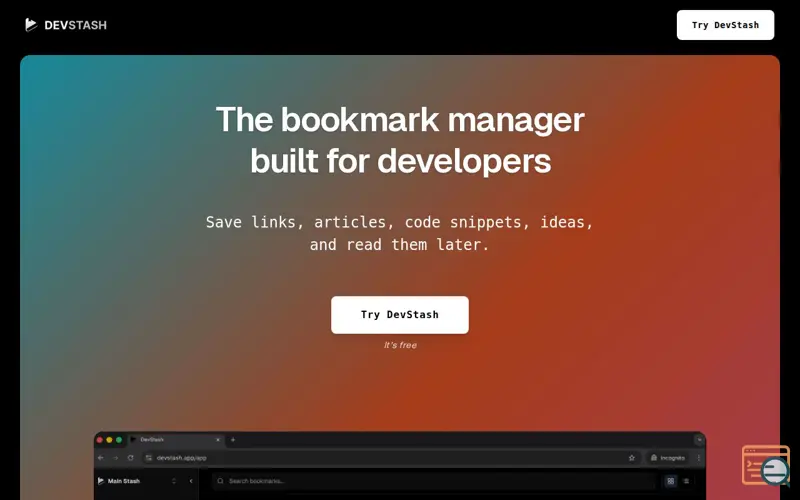Open the Main Stash switcher dropdown
The width and height of the screenshot is (800, 500).
click(173, 481)
